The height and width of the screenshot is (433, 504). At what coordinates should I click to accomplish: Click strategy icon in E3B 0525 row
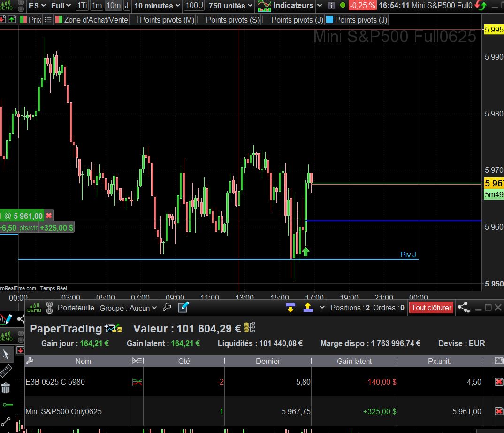tap(137, 382)
